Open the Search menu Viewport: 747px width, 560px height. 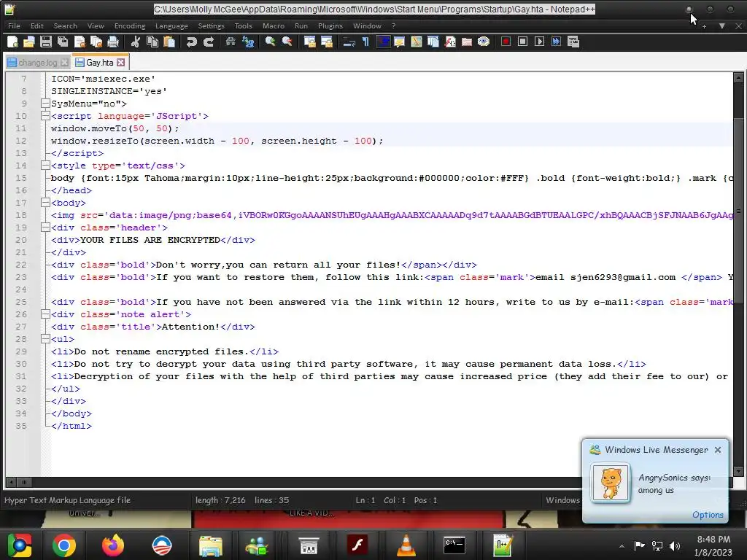65,26
